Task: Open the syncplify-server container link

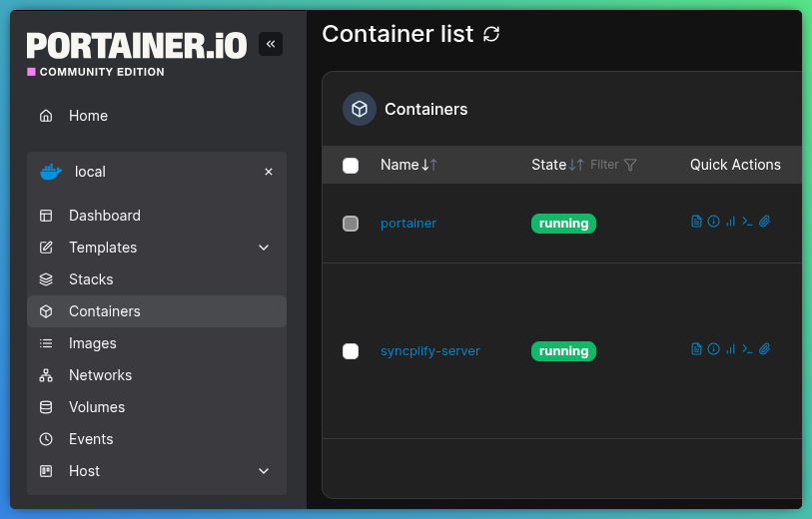Action: point(430,351)
